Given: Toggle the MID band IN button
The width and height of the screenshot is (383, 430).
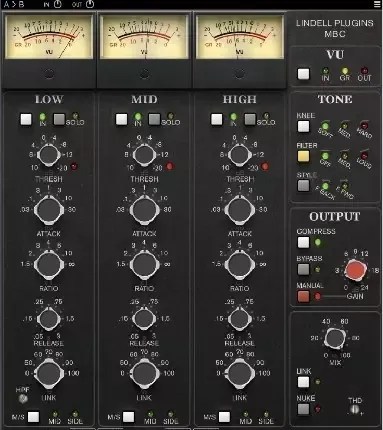Looking at the screenshot, I should (121, 119).
